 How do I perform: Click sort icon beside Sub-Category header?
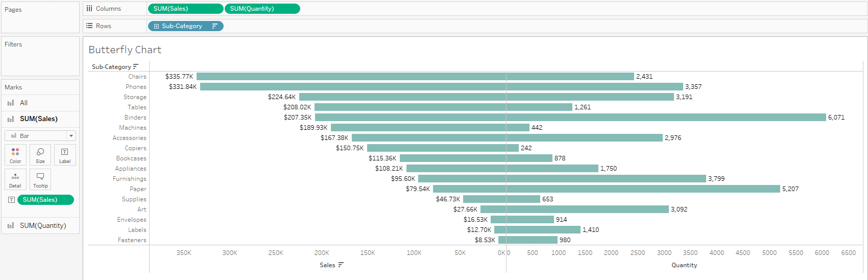pyautogui.click(x=136, y=67)
